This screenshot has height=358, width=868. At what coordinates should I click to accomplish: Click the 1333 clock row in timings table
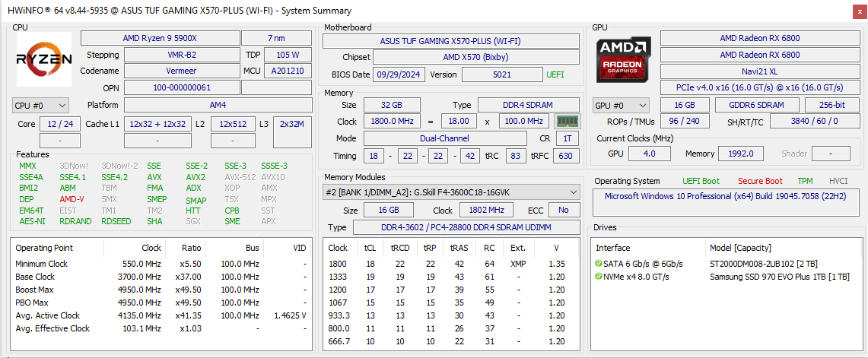coord(451,277)
